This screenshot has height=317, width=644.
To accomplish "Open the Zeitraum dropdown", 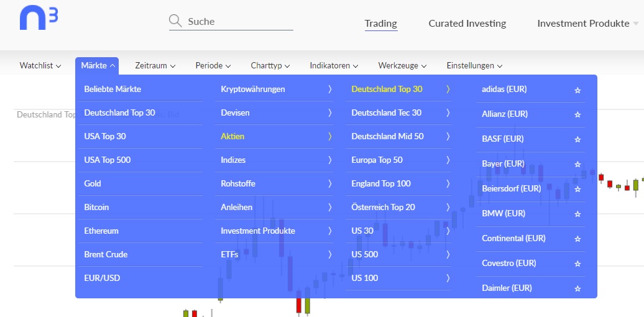I will 155,65.
